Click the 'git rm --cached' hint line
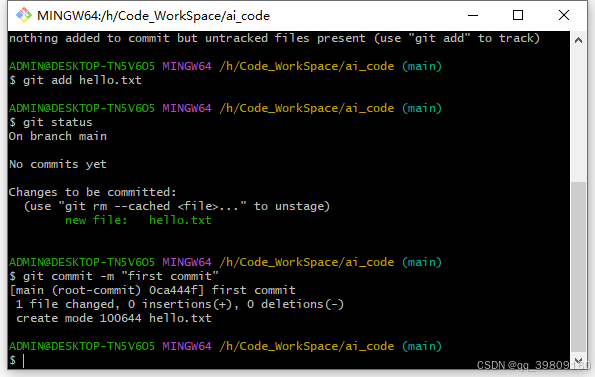Viewport: 595px width, 377px height. click(x=176, y=206)
